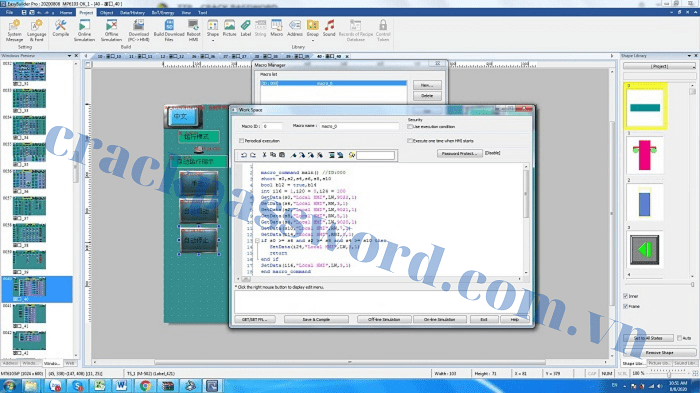Click Off-line Simulation button in Work Space

[384, 319]
